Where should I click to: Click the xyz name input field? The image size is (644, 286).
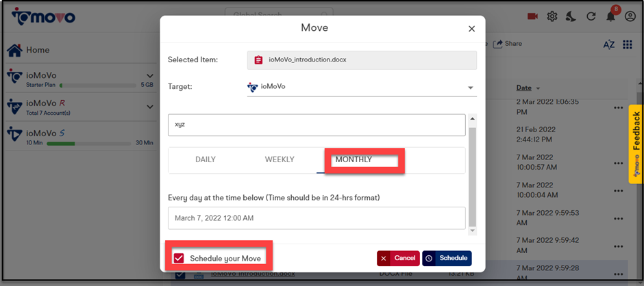[x=317, y=125]
